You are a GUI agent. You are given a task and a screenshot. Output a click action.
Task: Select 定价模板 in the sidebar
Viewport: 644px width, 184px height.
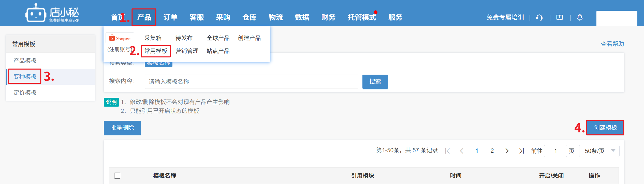[x=25, y=93]
